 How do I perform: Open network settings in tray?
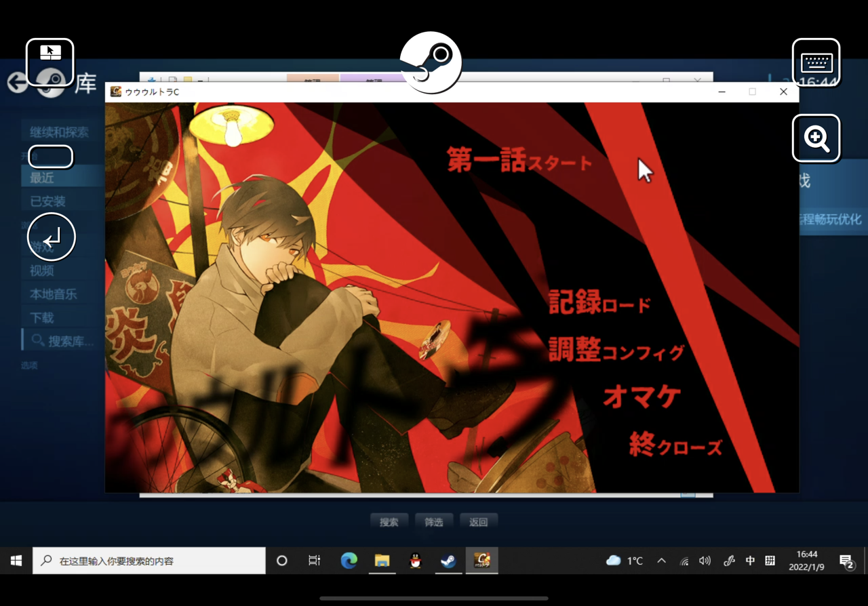684,561
